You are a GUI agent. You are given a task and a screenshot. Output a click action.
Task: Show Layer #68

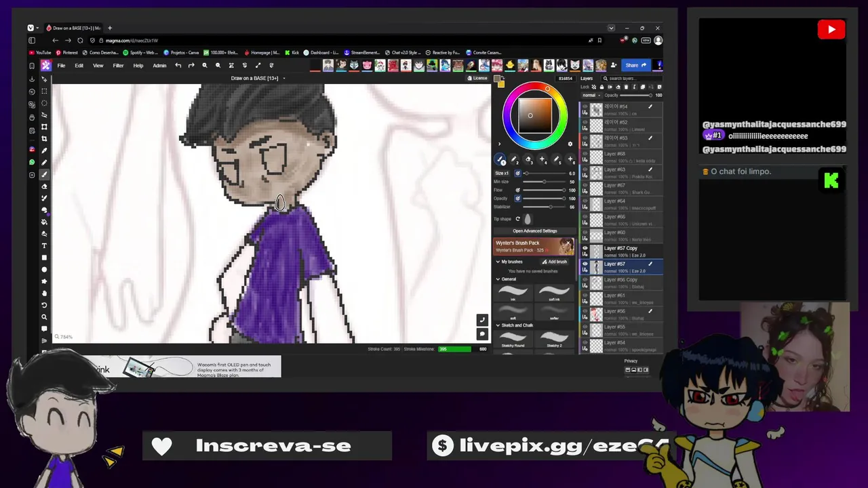(585, 154)
